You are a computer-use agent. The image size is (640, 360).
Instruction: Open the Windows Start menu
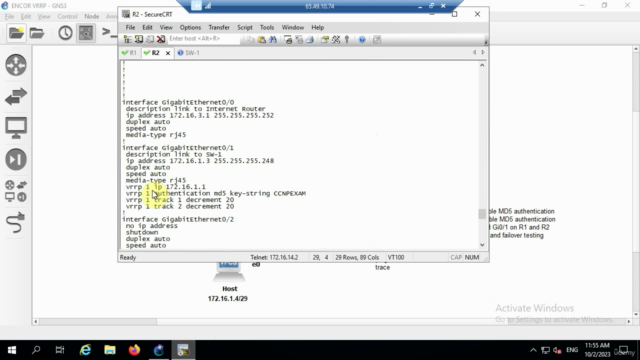[12, 350]
